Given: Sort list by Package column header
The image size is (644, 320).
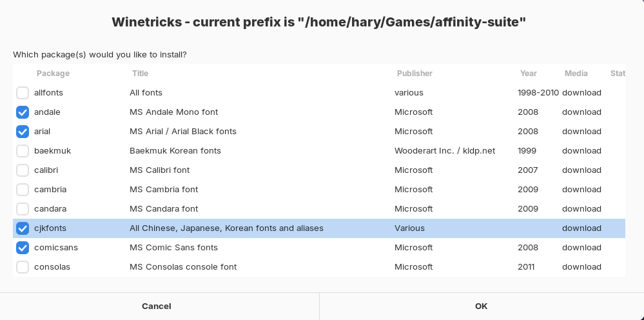Looking at the screenshot, I should tap(53, 74).
